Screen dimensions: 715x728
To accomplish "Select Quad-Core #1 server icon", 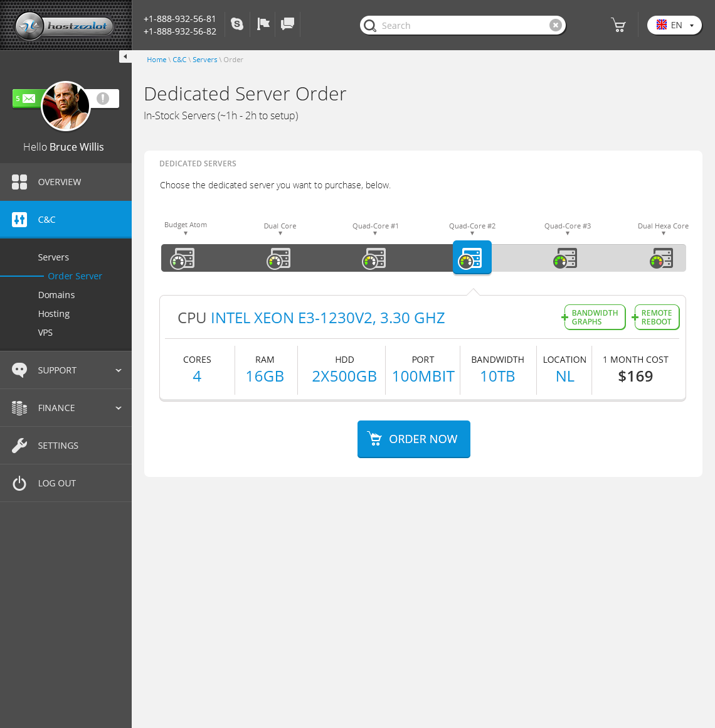I will tap(374, 259).
